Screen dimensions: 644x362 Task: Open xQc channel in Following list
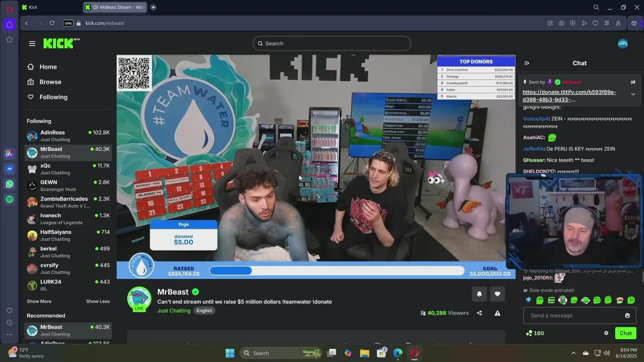tap(68, 169)
